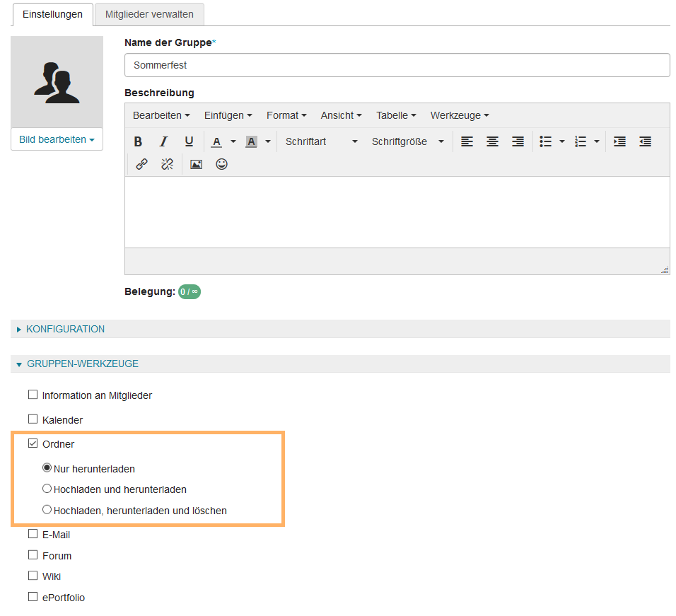
Task: Uncheck the Ordner checkbox
Action: coord(33,444)
